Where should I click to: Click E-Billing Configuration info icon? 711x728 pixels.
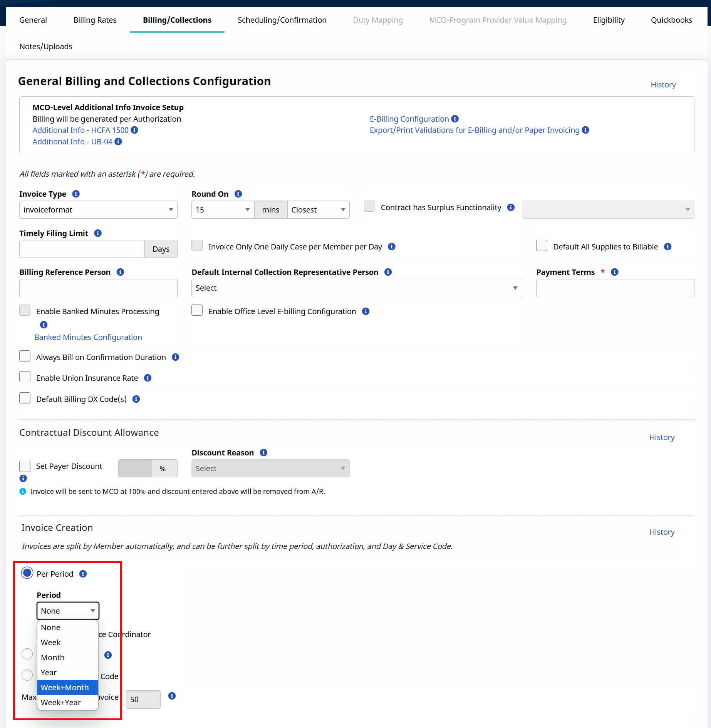point(455,119)
